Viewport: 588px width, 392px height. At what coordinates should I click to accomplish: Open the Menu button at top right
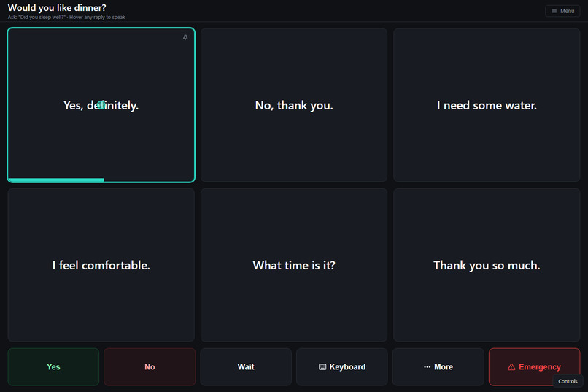pos(562,11)
